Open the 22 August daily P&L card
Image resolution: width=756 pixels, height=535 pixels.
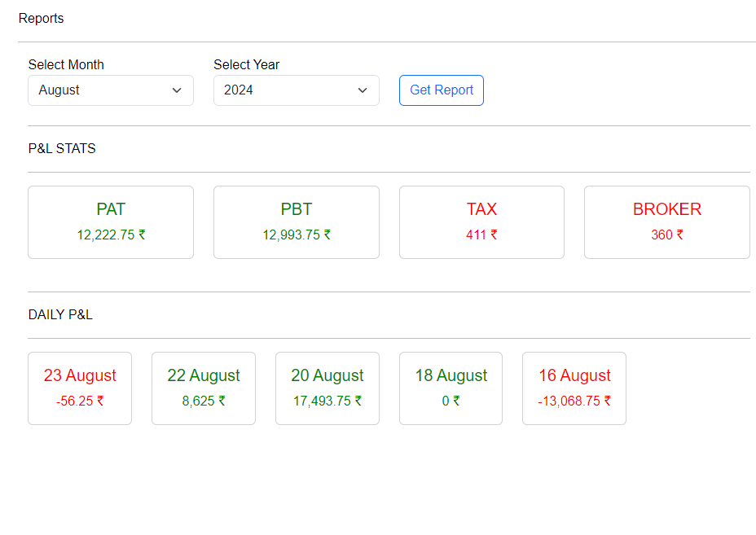(203, 388)
